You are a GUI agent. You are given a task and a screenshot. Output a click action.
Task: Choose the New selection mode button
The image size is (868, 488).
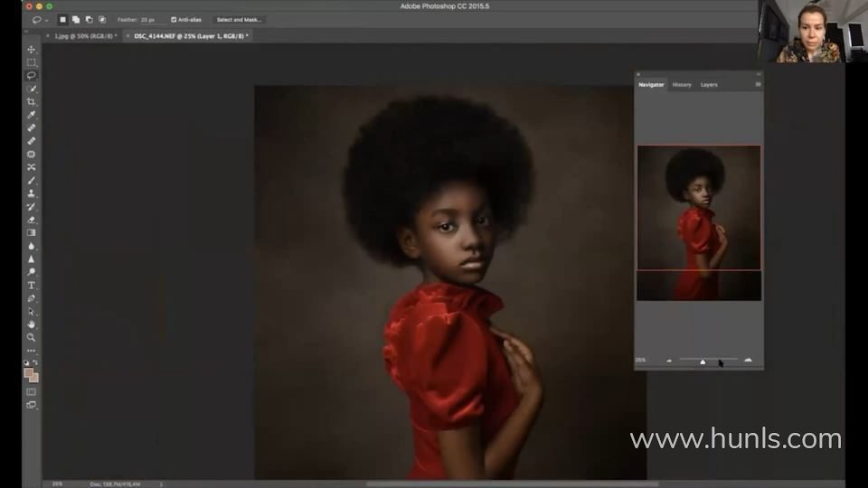click(x=62, y=19)
